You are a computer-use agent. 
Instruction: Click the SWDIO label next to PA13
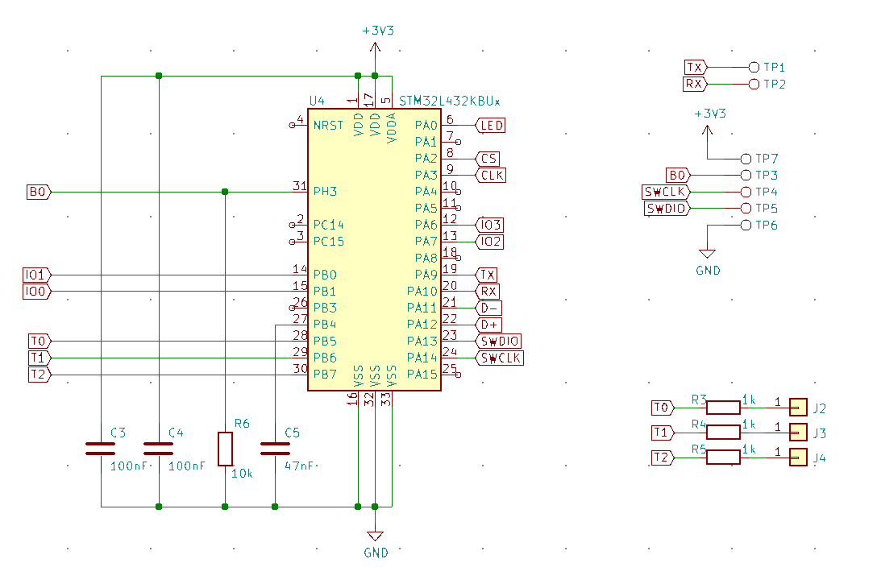pos(499,342)
